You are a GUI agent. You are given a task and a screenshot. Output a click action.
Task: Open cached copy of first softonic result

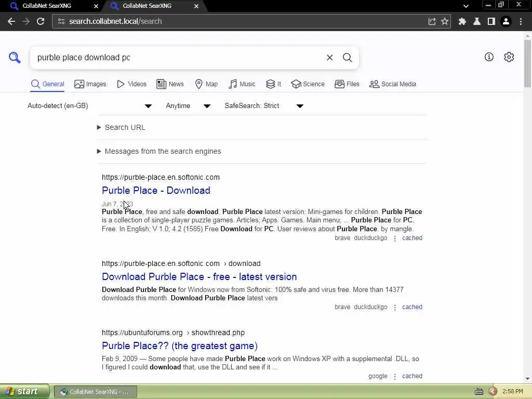point(412,238)
